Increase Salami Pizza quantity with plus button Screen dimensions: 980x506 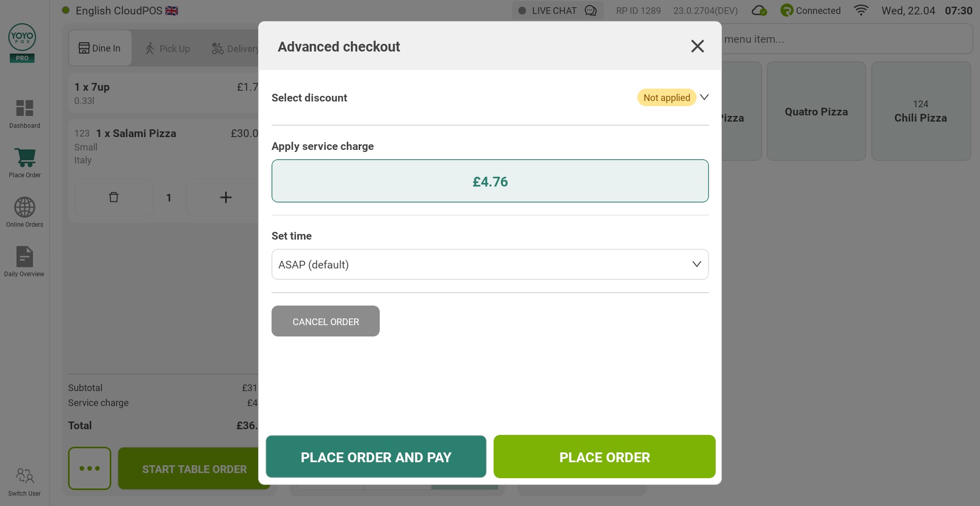pos(225,197)
